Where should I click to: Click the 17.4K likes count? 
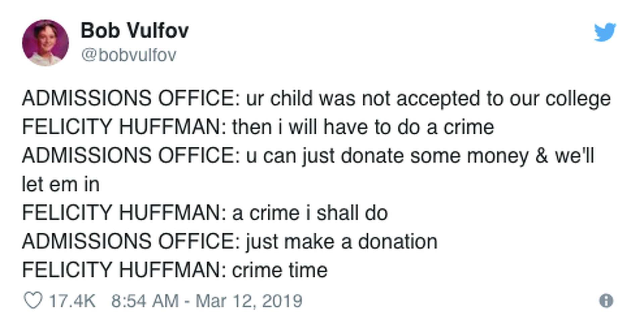[72, 301]
